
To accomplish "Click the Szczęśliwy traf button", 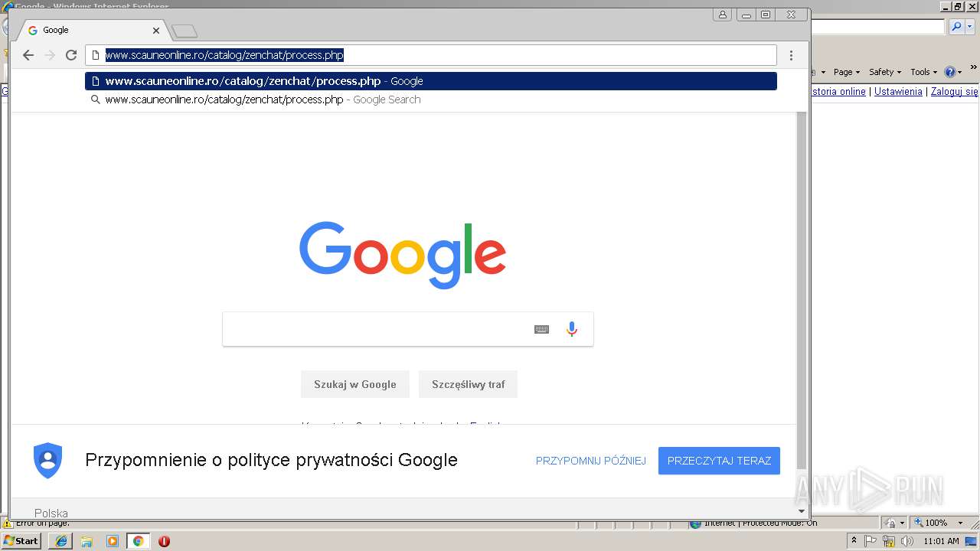I will 469,384.
